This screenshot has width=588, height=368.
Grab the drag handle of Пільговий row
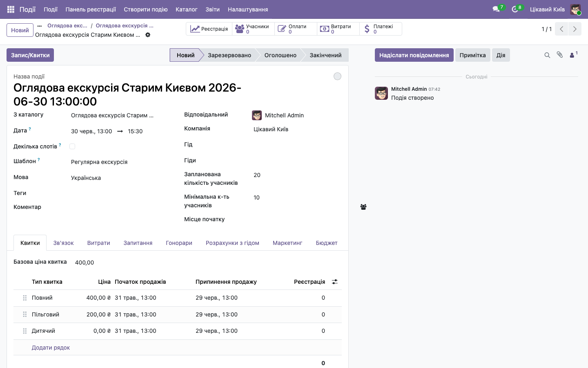click(x=24, y=314)
